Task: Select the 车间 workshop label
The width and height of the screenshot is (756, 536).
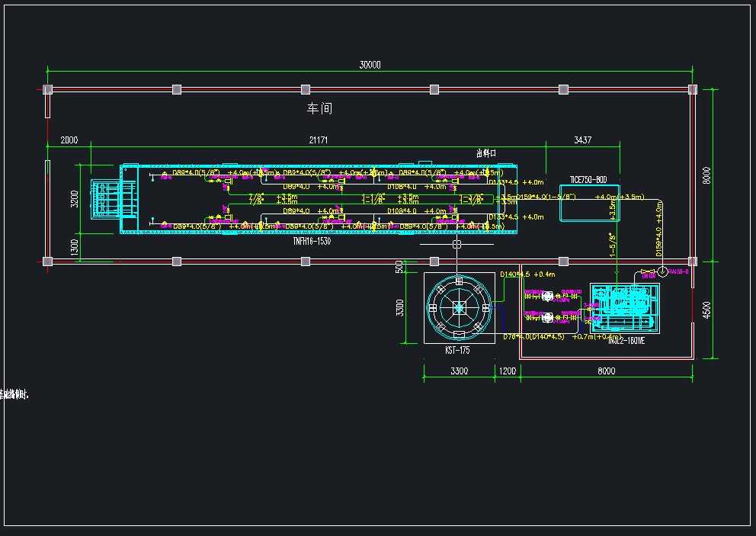Action: (x=319, y=109)
